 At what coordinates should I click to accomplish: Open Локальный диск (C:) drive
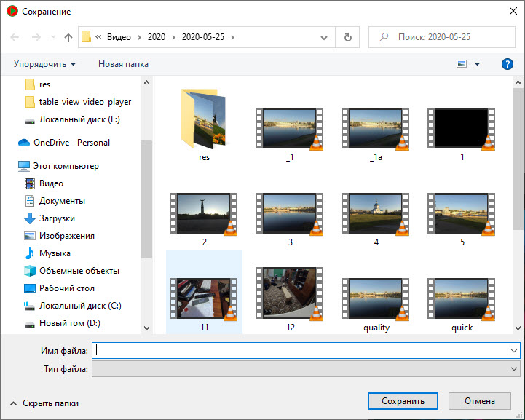coord(80,306)
